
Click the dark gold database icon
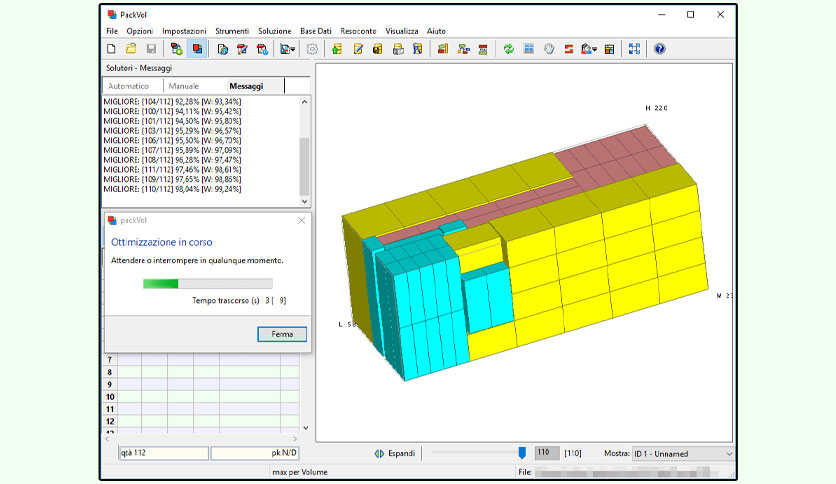[x=377, y=49]
